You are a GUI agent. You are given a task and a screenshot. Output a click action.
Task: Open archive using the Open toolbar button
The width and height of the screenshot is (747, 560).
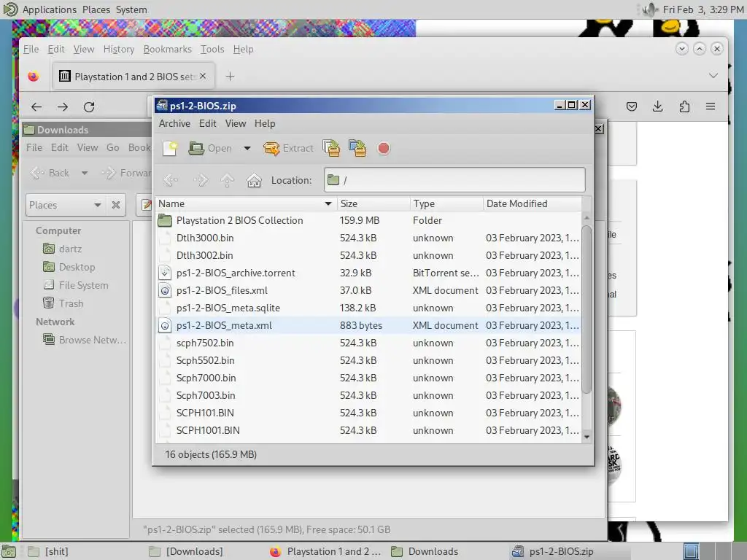pyautogui.click(x=210, y=149)
